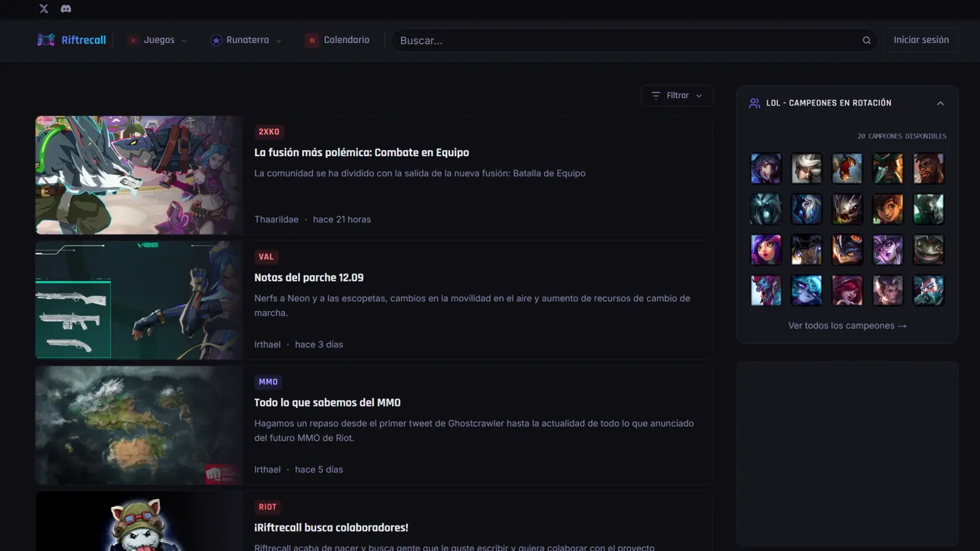Viewport: 980px width, 551px height.
Task: Click the MMO category tag
Action: [268, 381]
